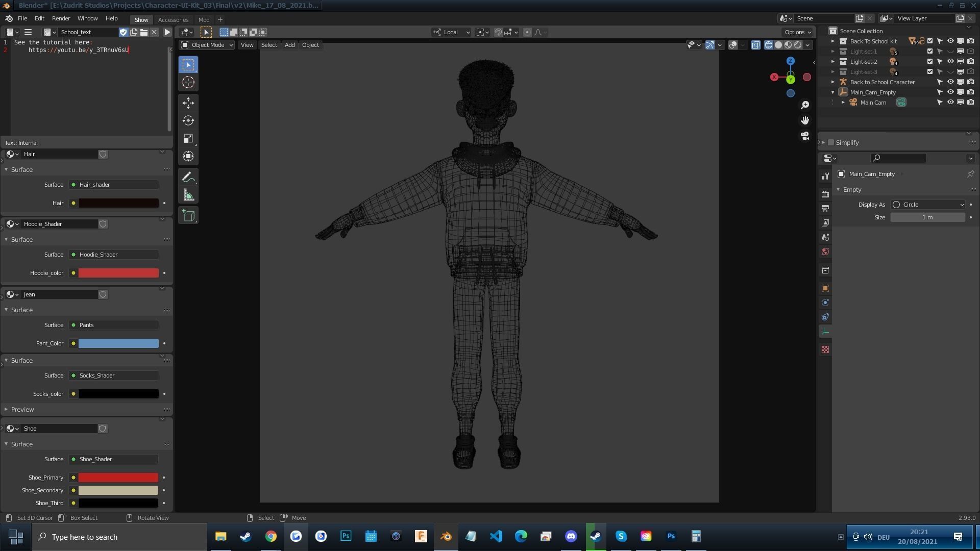The image size is (980, 551).
Task: Toggle X-Ray mode in viewport
Action: (x=756, y=45)
